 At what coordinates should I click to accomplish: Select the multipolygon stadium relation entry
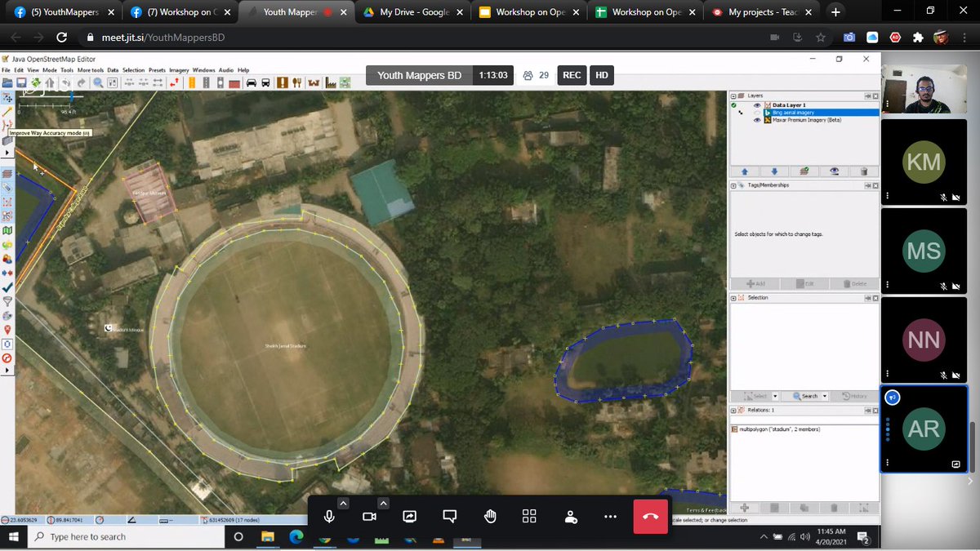click(x=804, y=429)
